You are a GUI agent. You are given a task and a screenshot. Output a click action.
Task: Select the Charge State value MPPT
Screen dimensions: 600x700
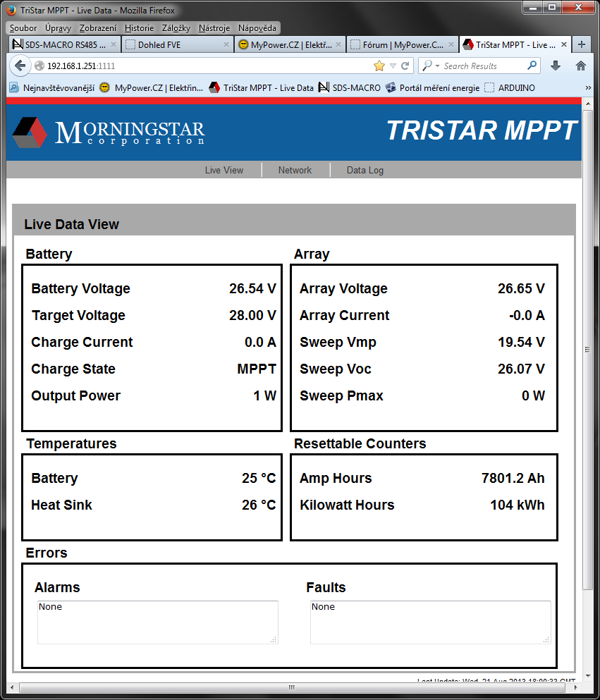point(257,369)
